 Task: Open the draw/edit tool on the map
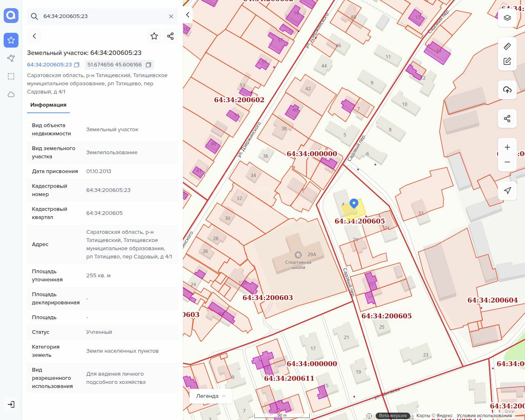[507, 61]
